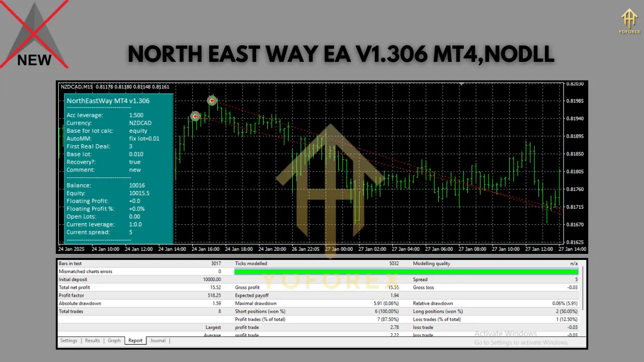
Task: Click the Floating Profit % value +0.0%
Action: (137, 209)
